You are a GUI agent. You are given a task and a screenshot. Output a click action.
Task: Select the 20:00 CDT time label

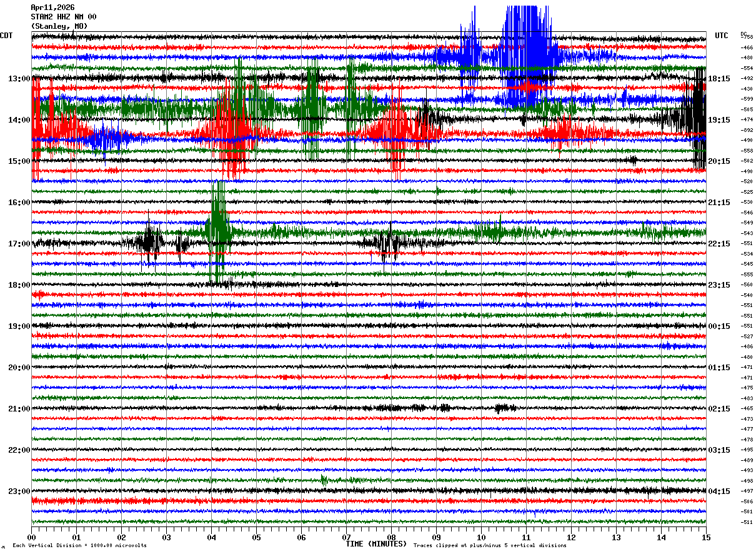(x=19, y=368)
